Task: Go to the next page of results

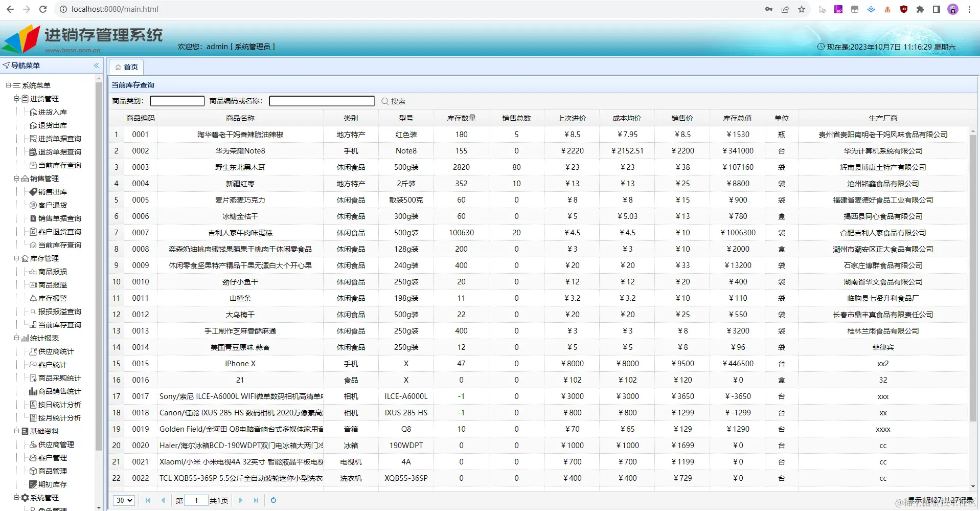Action: click(241, 500)
